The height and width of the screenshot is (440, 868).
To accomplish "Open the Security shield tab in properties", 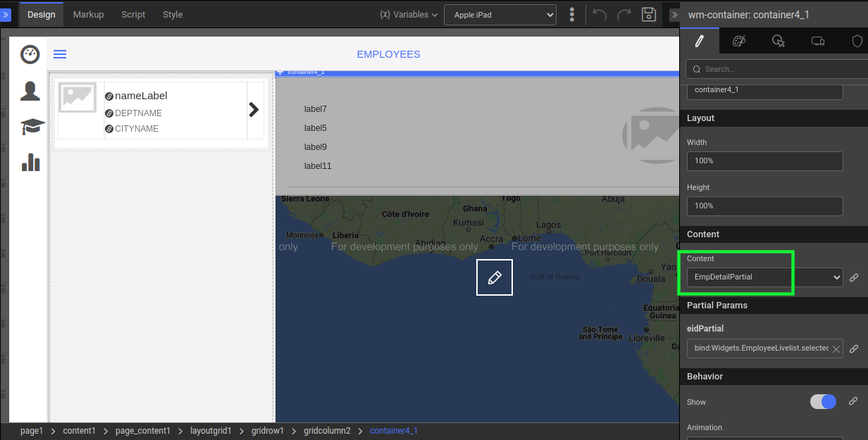I will pos(857,42).
